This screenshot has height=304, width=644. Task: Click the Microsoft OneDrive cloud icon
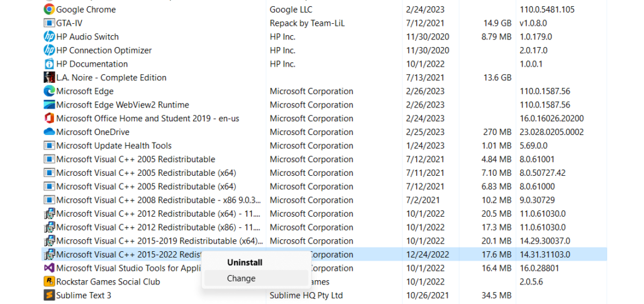[49, 132]
